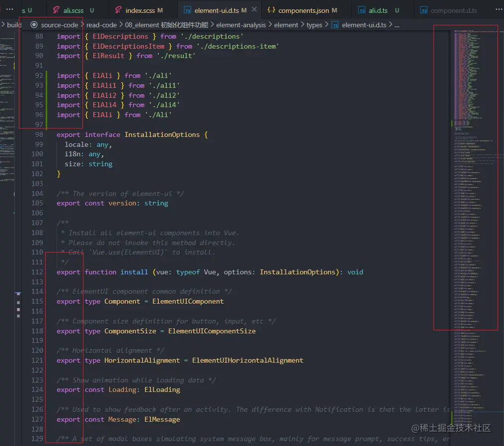Click the left editor group's minimap
The height and width of the screenshot is (446, 504).
(x=7, y=109)
